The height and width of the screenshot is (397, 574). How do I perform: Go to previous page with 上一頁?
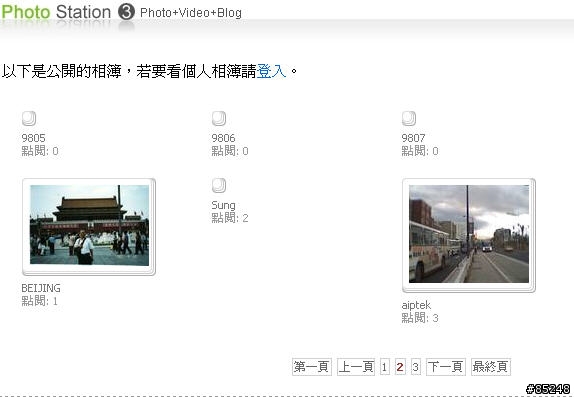point(356,367)
